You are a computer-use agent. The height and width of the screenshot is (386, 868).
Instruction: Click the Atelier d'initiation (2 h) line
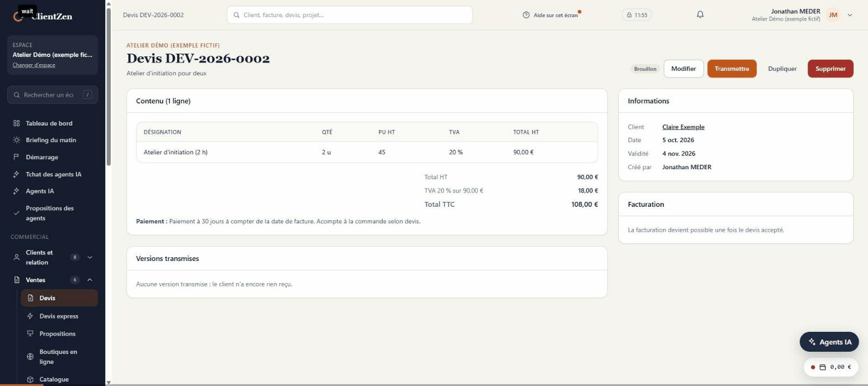click(x=367, y=152)
